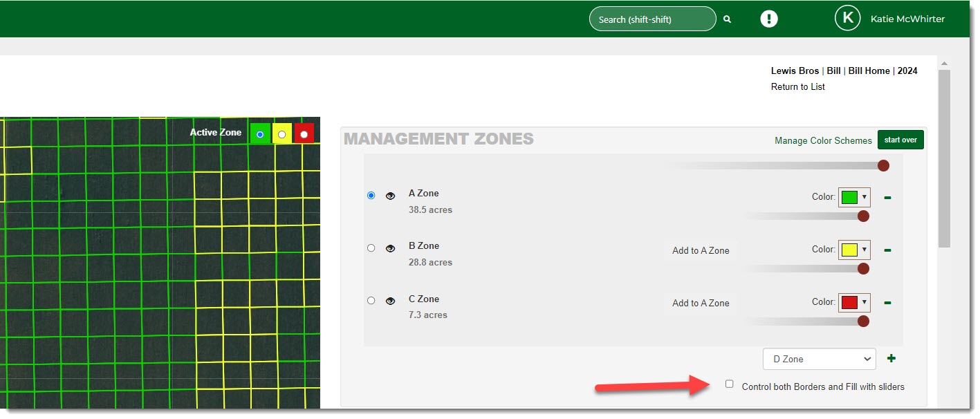This screenshot has height=419, width=980.
Task: Hide A Zone using eye icon
Action: pos(390,196)
